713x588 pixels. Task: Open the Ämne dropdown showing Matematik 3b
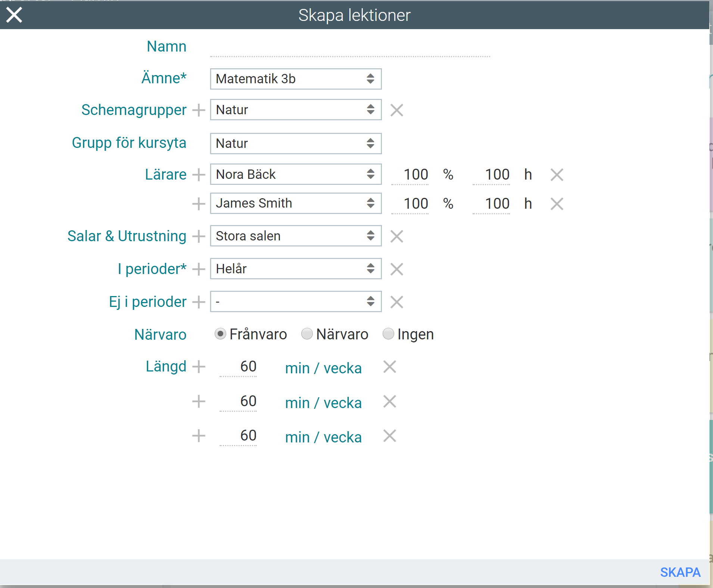click(296, 79)
